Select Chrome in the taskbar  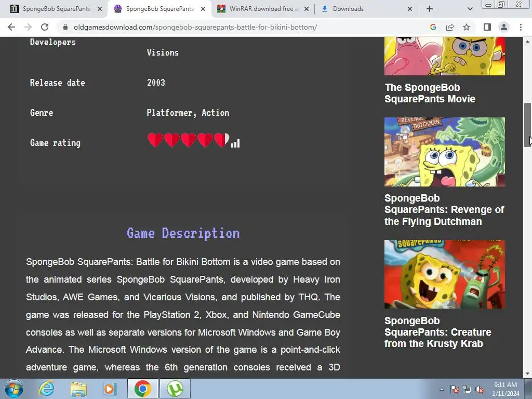[x=142, y=389]
